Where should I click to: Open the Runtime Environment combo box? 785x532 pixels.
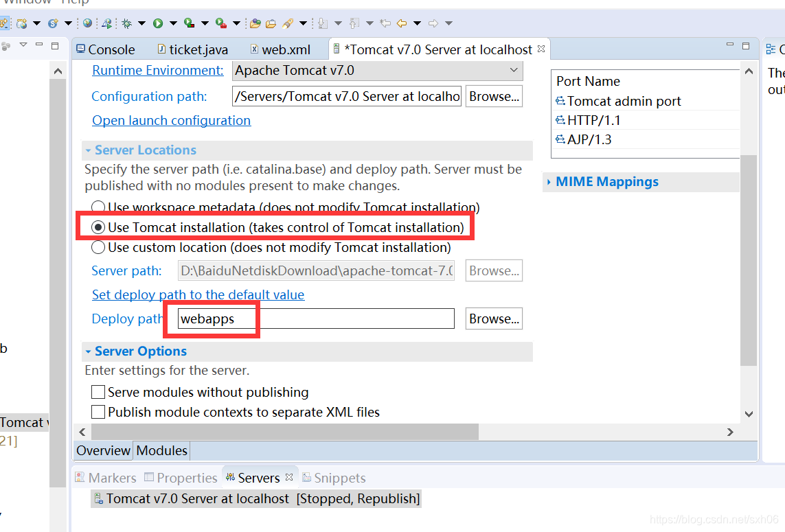378,71
